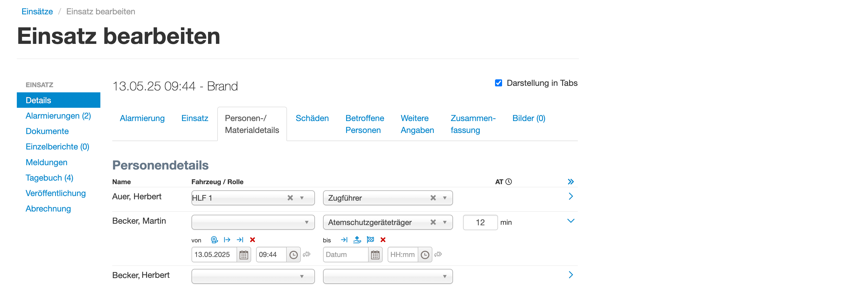Viewport: 868px width, 293px height.
Task: Switch to the Schäden tab
Action: click(312, 118)
